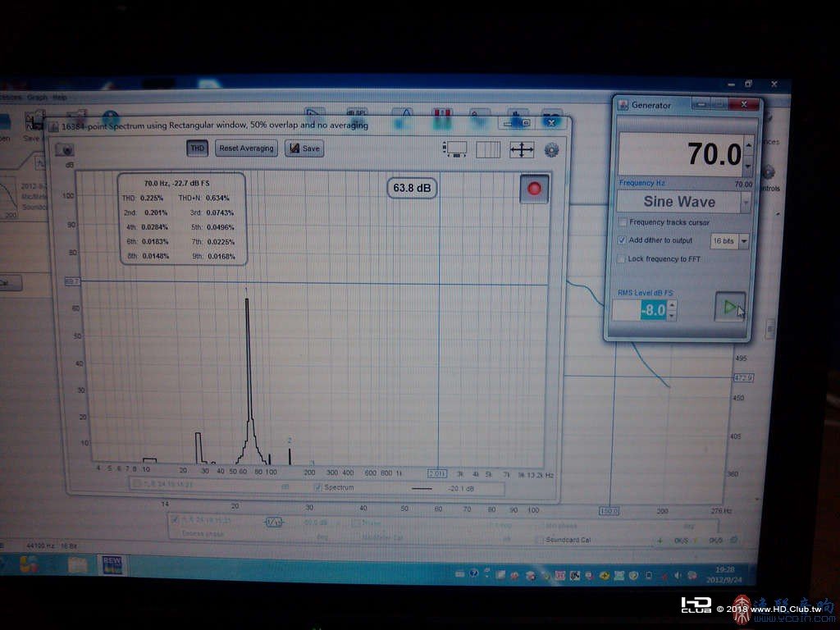Capture the spectrum graph with the camera icon
This screenshot has height=630, width=840.
click(65, 149)
